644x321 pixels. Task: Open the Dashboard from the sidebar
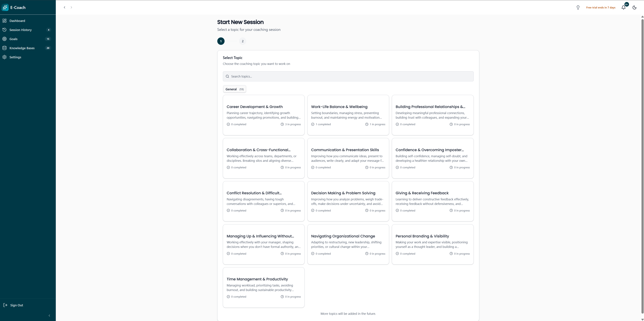[17, 21]
